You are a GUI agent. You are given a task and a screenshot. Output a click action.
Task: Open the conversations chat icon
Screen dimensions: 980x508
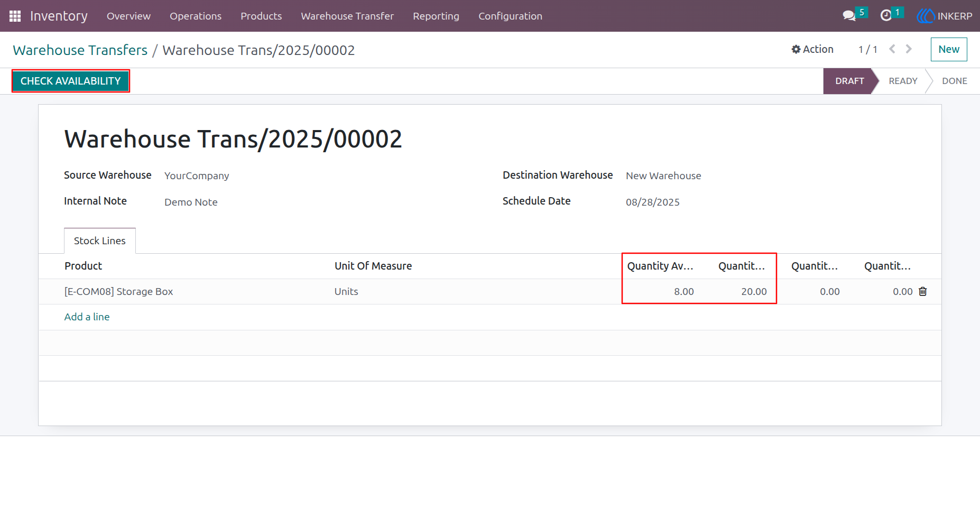[849, 16]
